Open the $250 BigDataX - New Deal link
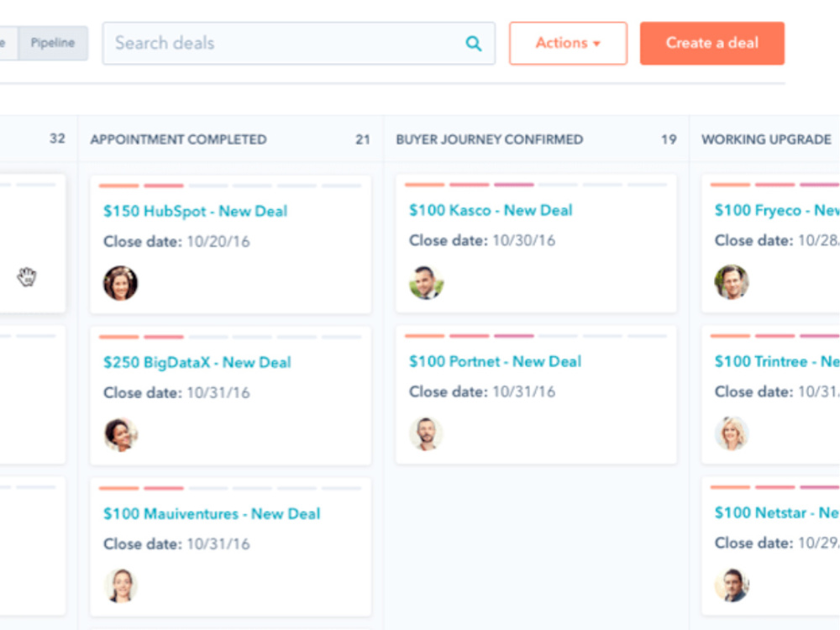 coord(197,363)
